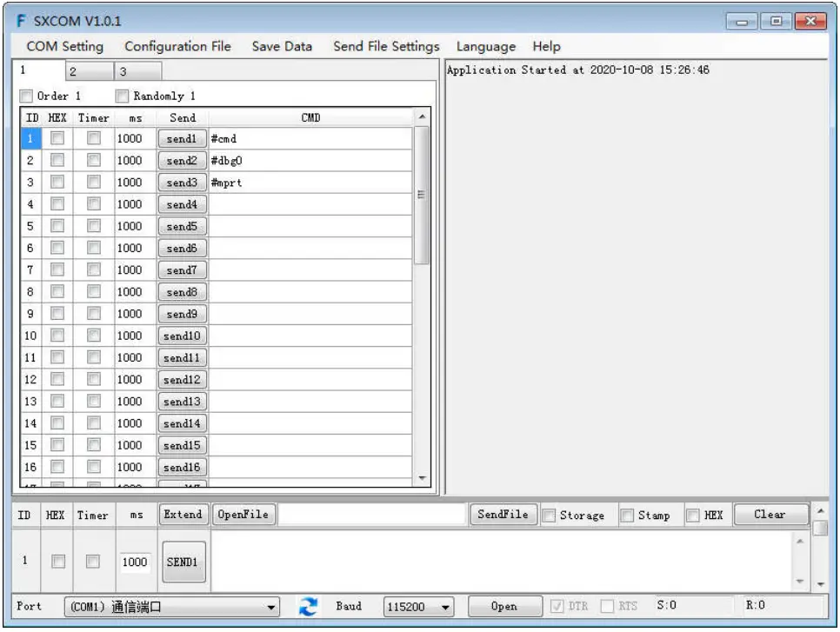Click the Clear button
Screen dimensions: 840x632
tap(769, 515)
